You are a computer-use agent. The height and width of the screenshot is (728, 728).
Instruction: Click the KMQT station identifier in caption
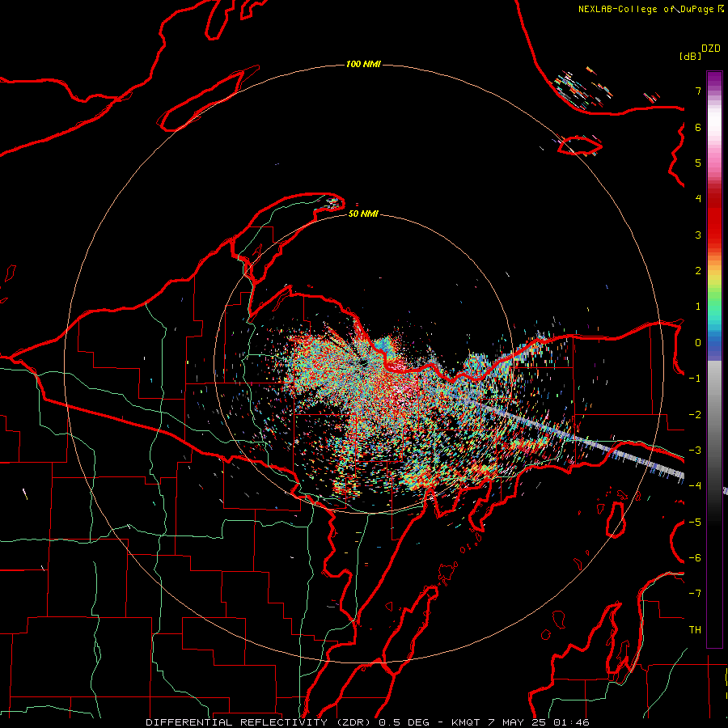coord(467,722)
